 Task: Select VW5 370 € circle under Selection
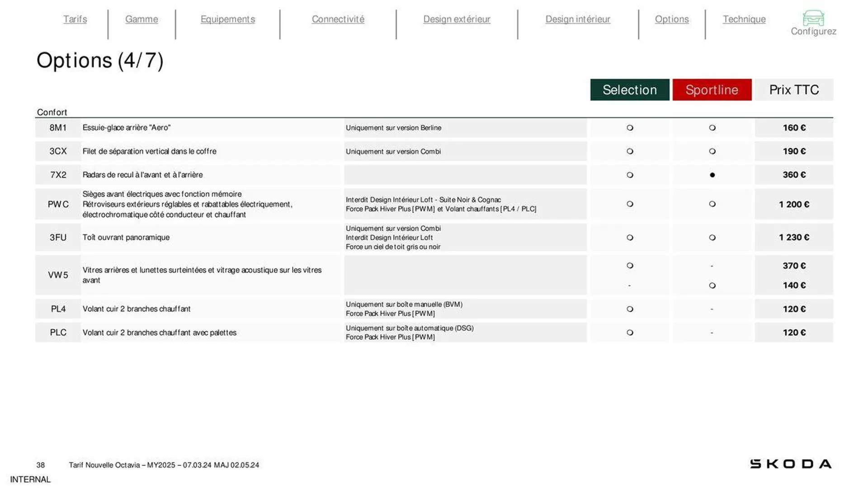[x=630, y=266]
